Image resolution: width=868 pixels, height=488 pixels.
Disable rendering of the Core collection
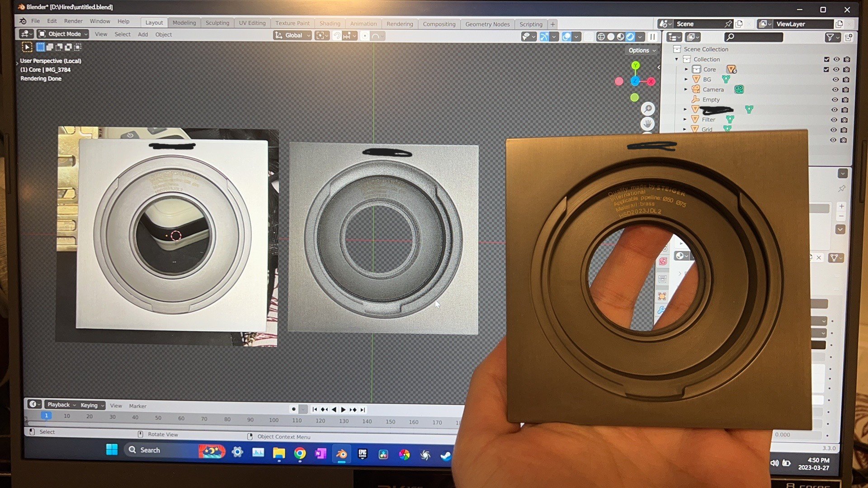click(x=846, y=70)
